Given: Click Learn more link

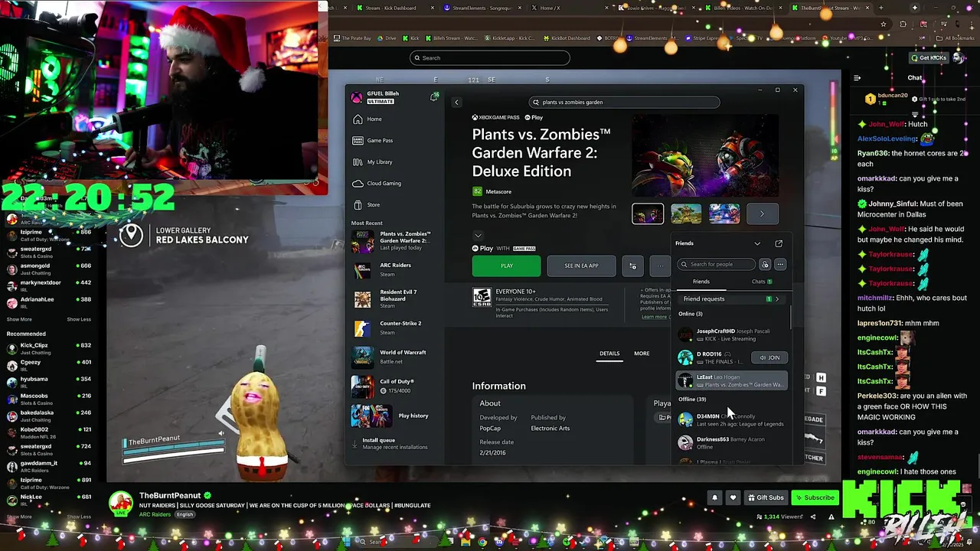Looking at the screenshot, I should pyautogui.click(x=654, y=317).
